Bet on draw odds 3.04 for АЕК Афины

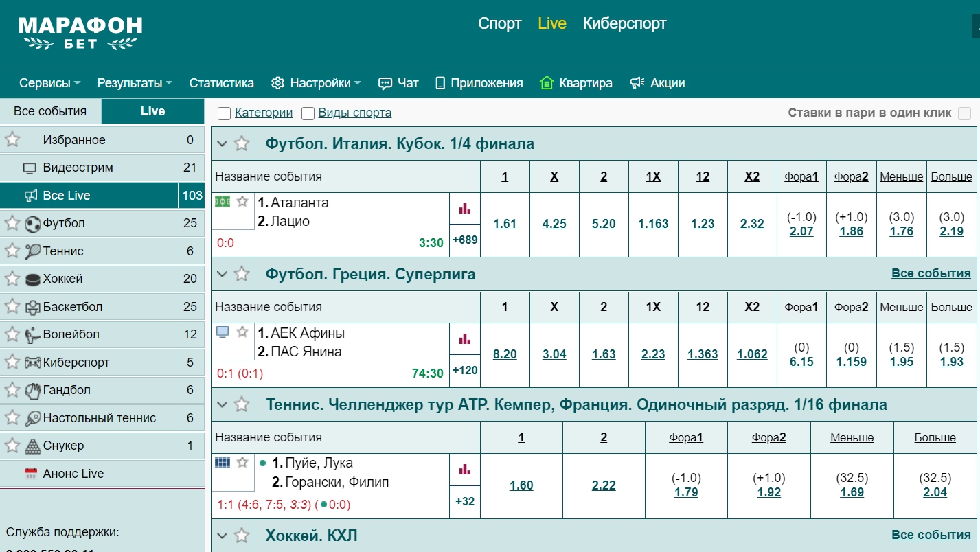coord(554,354)
